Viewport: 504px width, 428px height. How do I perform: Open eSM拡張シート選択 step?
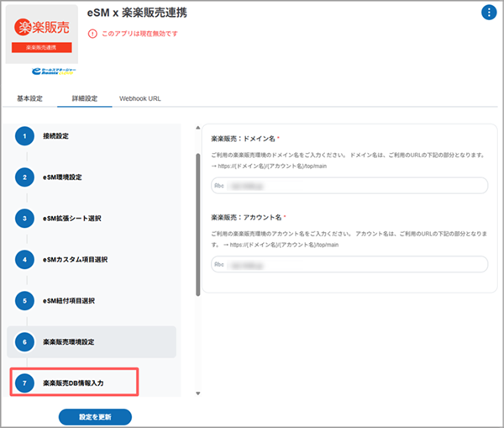71,218
